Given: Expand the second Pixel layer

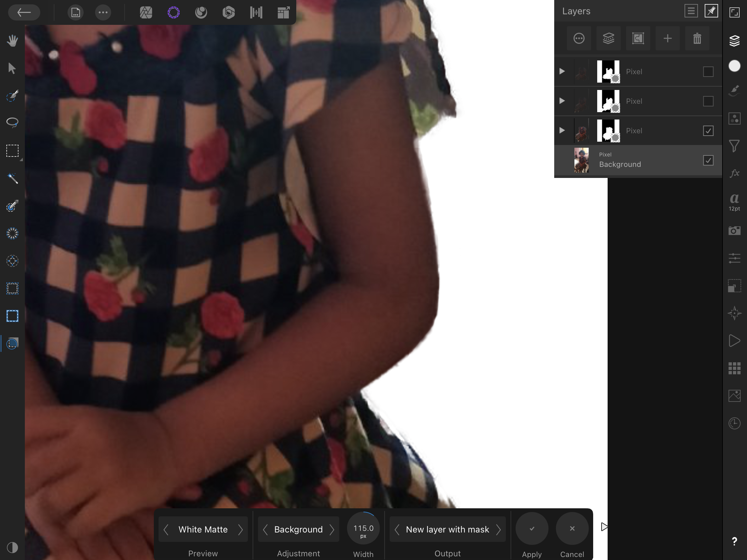Looking at the screenshot, I should tap(562, 101).
